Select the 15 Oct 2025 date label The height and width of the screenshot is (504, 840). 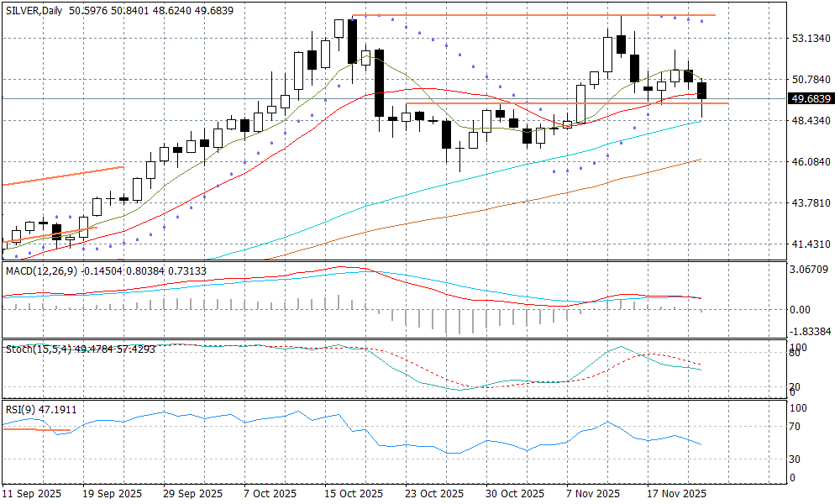tap(354, 493)
